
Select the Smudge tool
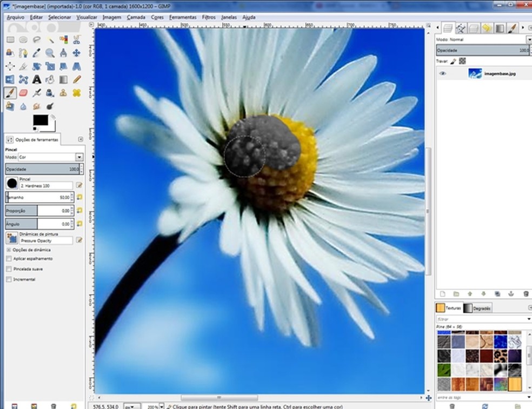coord(37,106)
